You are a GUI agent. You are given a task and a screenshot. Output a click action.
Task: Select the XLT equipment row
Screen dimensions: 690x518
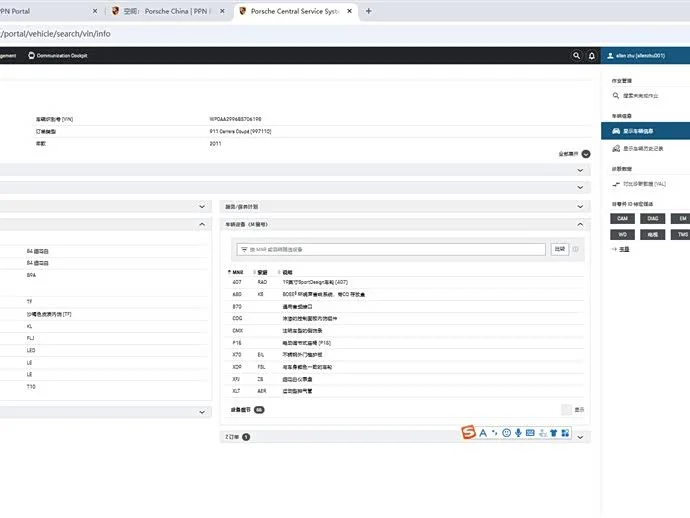[x=406, y=391]
